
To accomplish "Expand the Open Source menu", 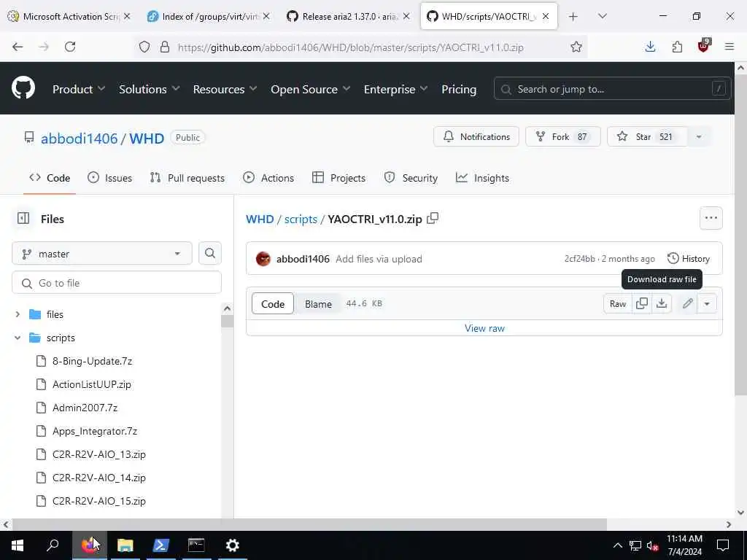I will [x=311, y=89].
